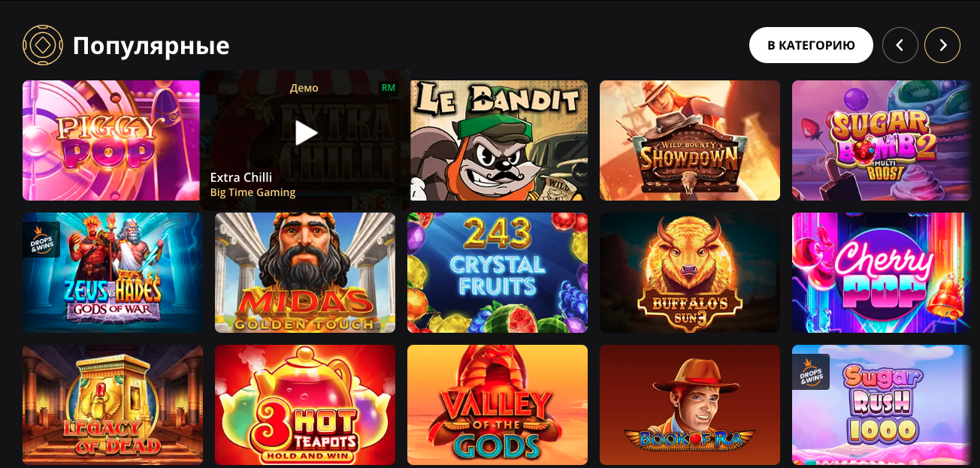Image resolution: width=980 pixels, height=468 pixels.
Task: Launch the Extra Chilli demo mode link
Action: coord(304,88)
